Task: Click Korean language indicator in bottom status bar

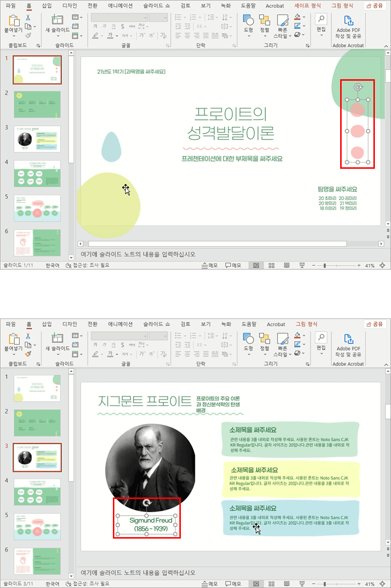Action: pos(52,584)
